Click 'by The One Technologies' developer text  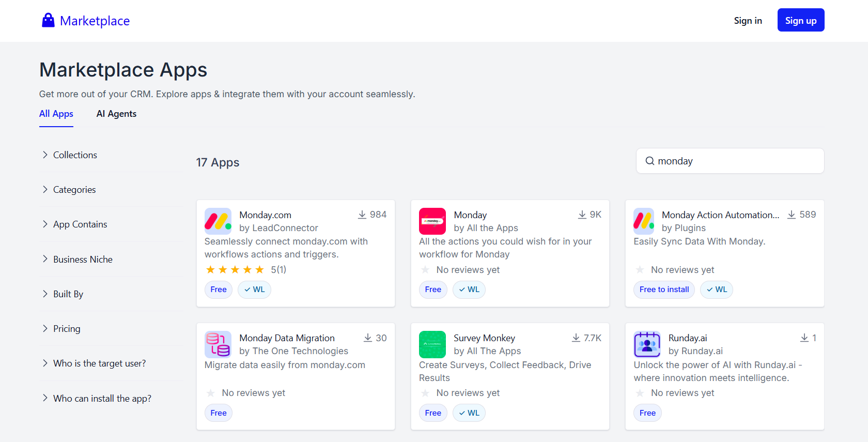(293, 351)
